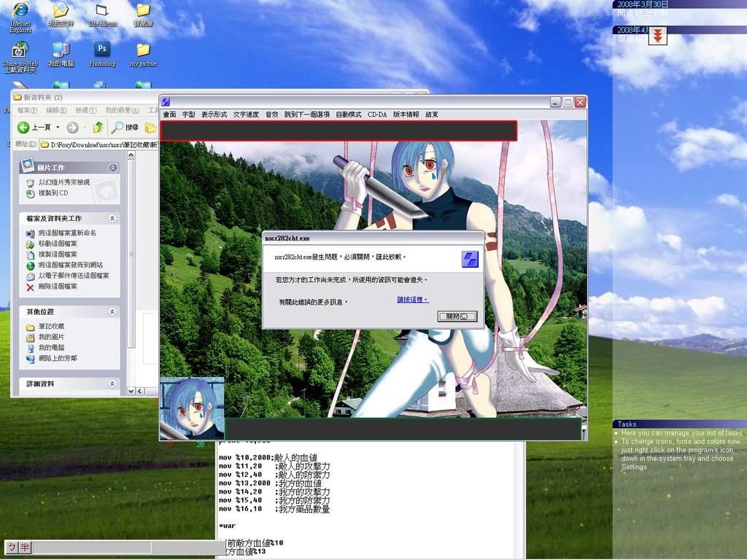
Task: Click 刪除這個檔案 to delete the file
Action: tap(52, 286)
